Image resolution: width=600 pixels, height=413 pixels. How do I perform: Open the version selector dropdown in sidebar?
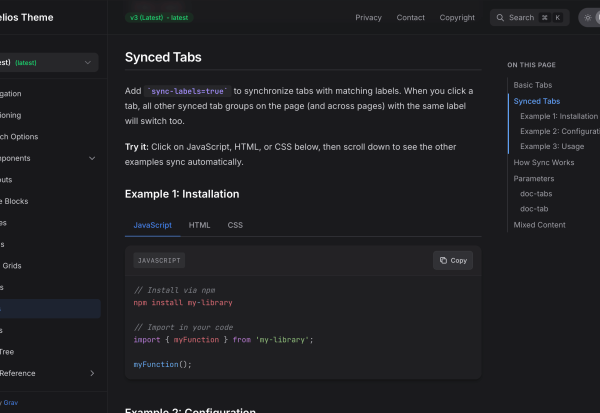coord(49,62)
